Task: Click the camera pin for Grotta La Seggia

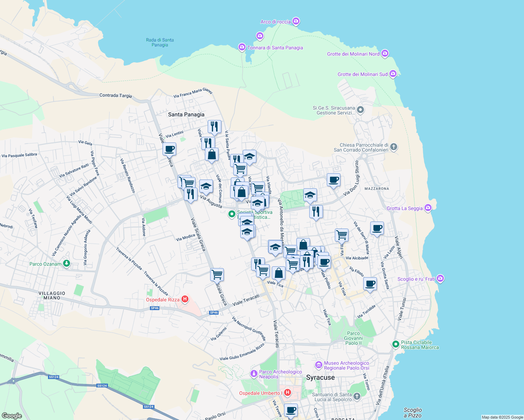Action: 428,208
